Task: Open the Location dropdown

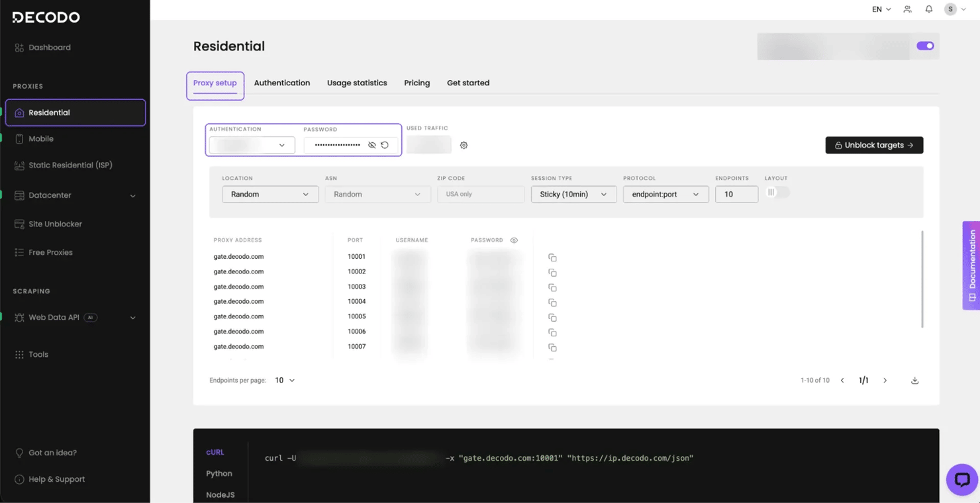Action: (x=270, y=194)
